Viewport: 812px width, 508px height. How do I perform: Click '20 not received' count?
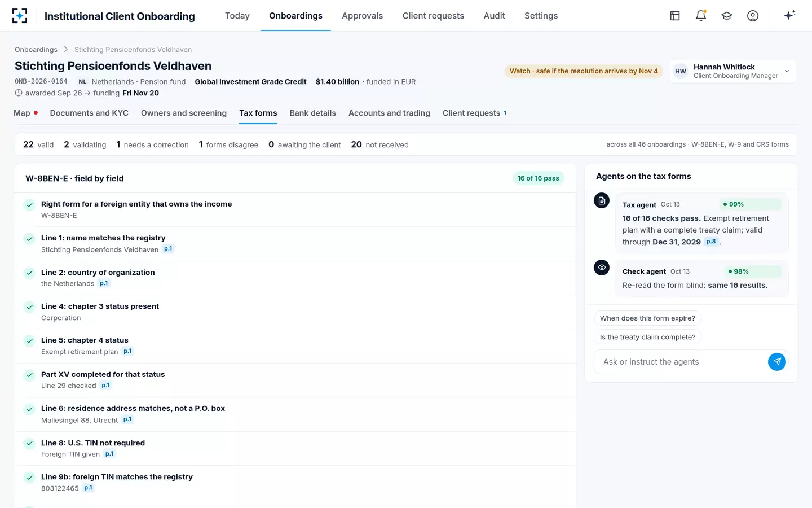coord(379,144)
